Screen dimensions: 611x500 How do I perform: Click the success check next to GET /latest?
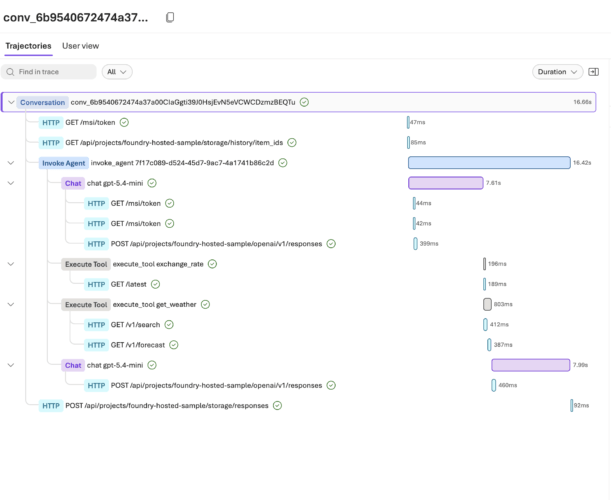[155, 284]
